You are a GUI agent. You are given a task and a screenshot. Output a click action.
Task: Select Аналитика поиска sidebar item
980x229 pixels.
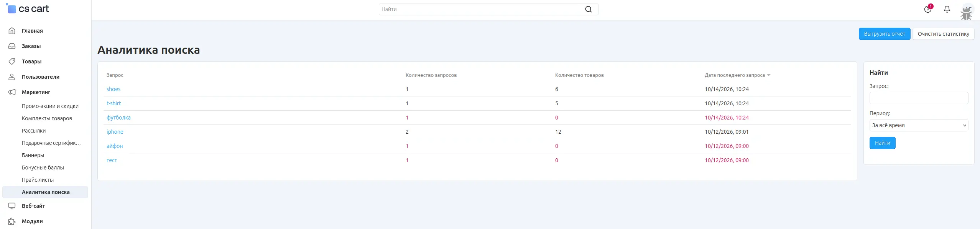point(45,192)
